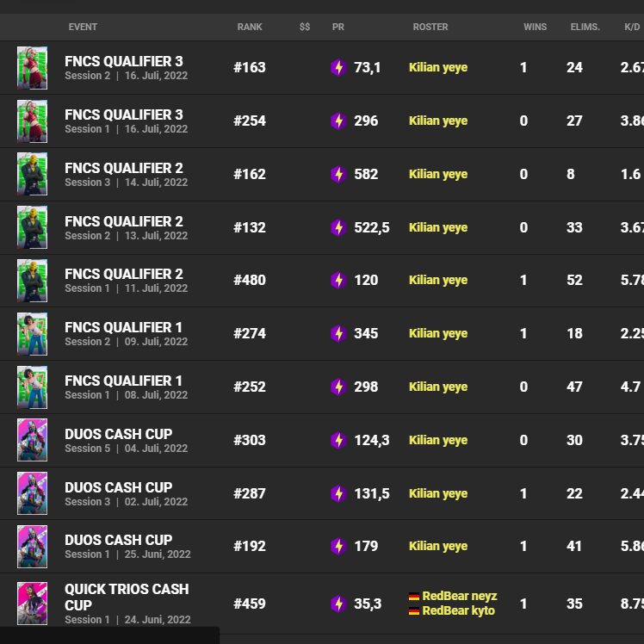Click the PR lightning icon beside 522,5
This screenshot has height=644, width=644.
(338, 227)
